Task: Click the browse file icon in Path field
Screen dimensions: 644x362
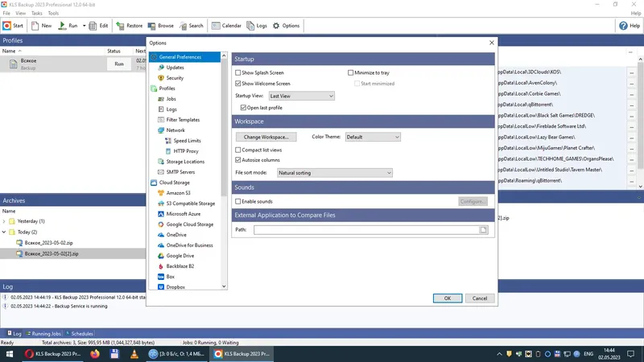Action: pyautogui.click(x=483, y=230)
